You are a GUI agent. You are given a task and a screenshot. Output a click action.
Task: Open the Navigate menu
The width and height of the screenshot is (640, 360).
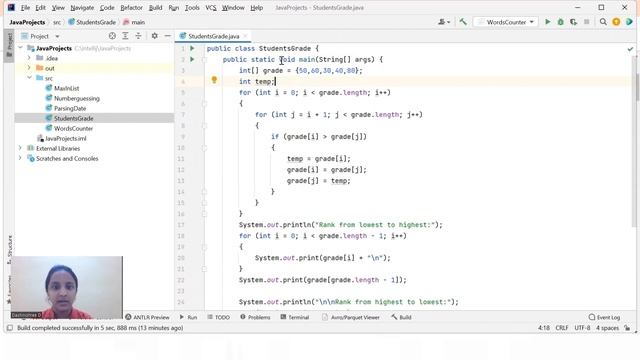pos(82,8)
